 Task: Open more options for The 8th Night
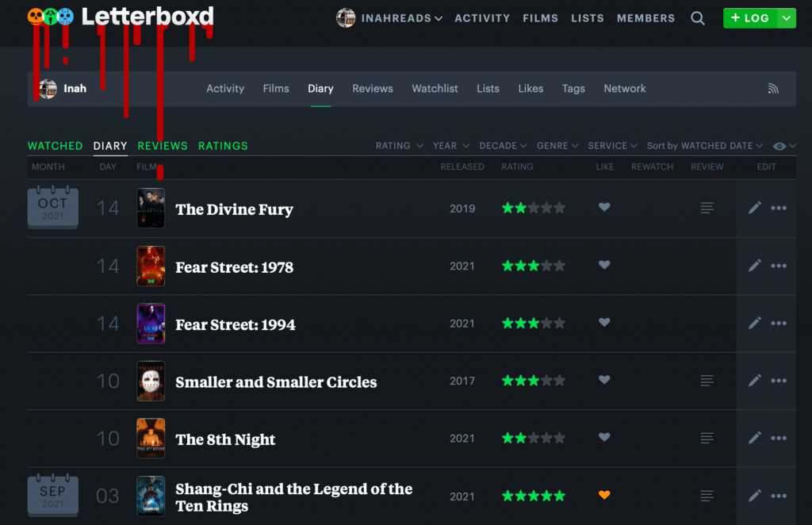point(779,439)
